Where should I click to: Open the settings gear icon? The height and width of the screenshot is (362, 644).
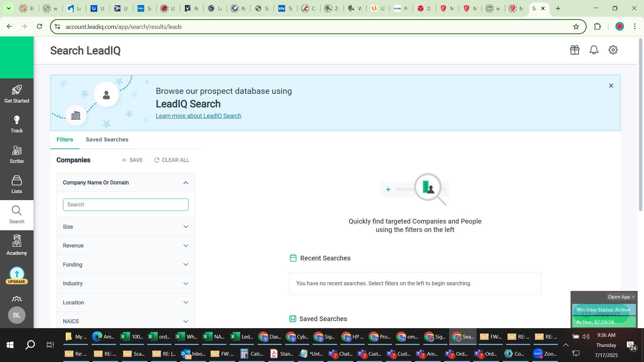(x=613, y=50)
